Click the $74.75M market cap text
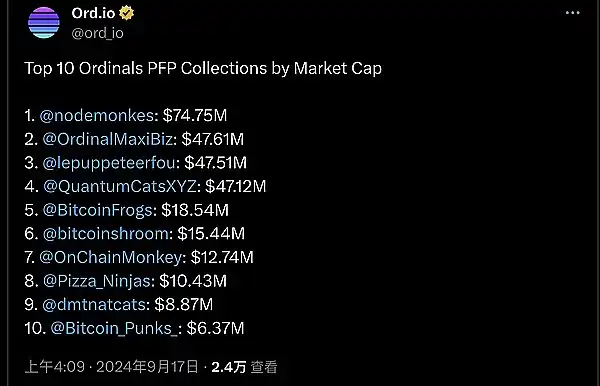The image size is (600, 386). point(195,115)
